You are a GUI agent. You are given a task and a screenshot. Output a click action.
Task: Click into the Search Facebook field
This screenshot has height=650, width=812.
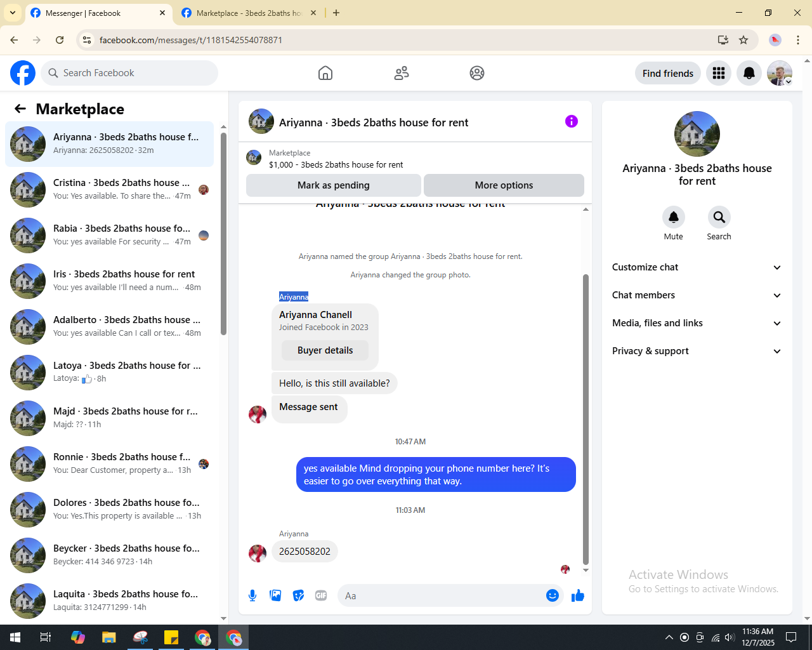coord(129,73)
